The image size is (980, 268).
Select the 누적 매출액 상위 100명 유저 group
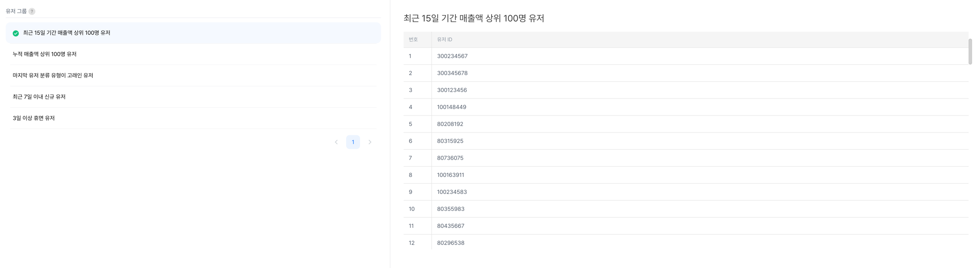pos(44,54)
